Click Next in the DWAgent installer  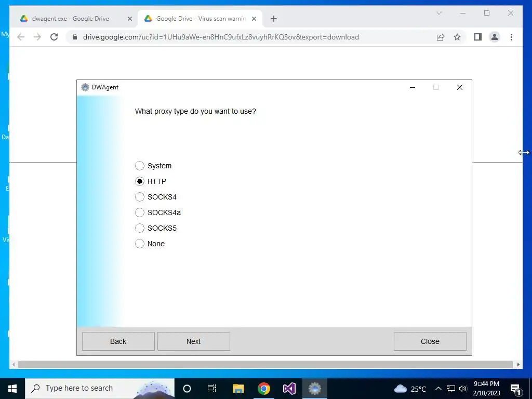click(194, 341)
